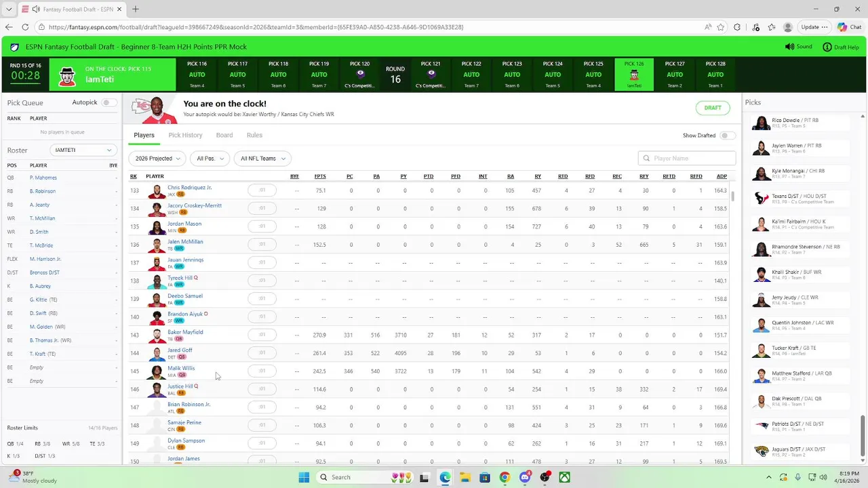Viewport: 868px width, 488px height.
Task: Open Discord from the taskbar
Action: (x=524, y=477)
